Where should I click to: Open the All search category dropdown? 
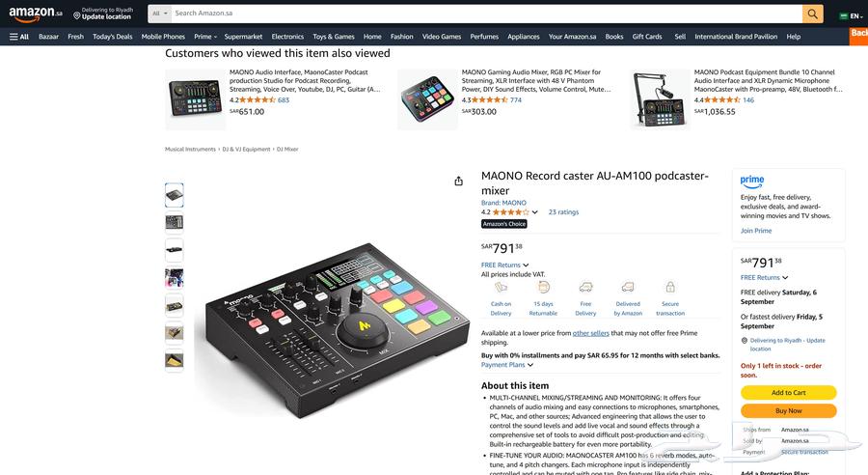point(159,14)
